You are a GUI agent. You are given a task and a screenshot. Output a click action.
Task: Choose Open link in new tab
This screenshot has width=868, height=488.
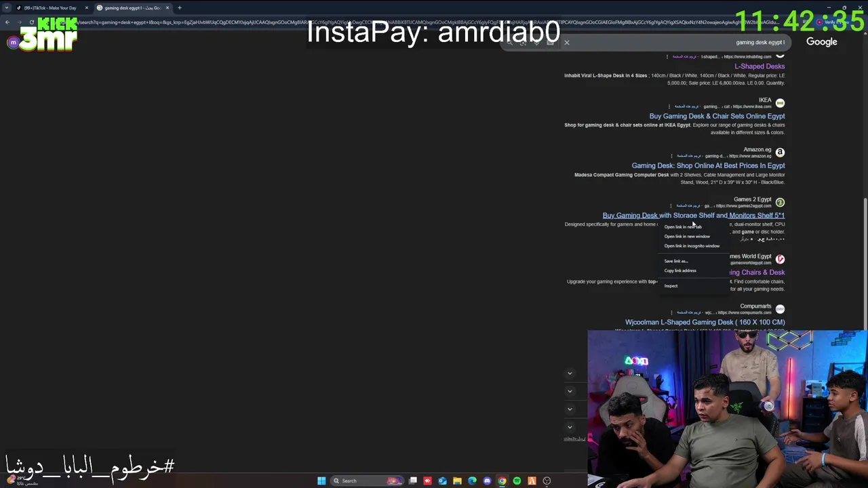point(693,227)
